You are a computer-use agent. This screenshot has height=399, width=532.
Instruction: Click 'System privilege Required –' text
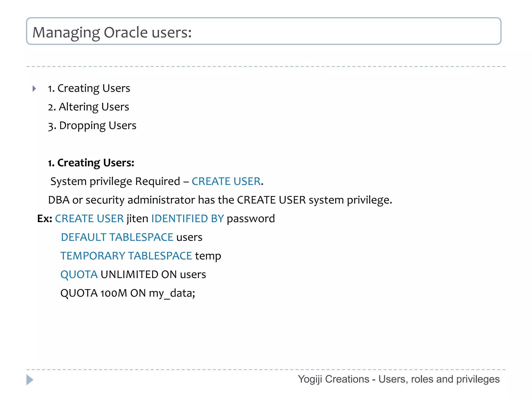[x=120, y=181]
